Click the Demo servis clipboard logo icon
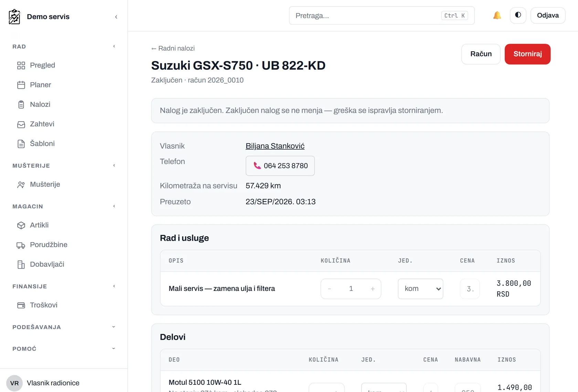Viewport: 578px width, 392px height. 14,17
